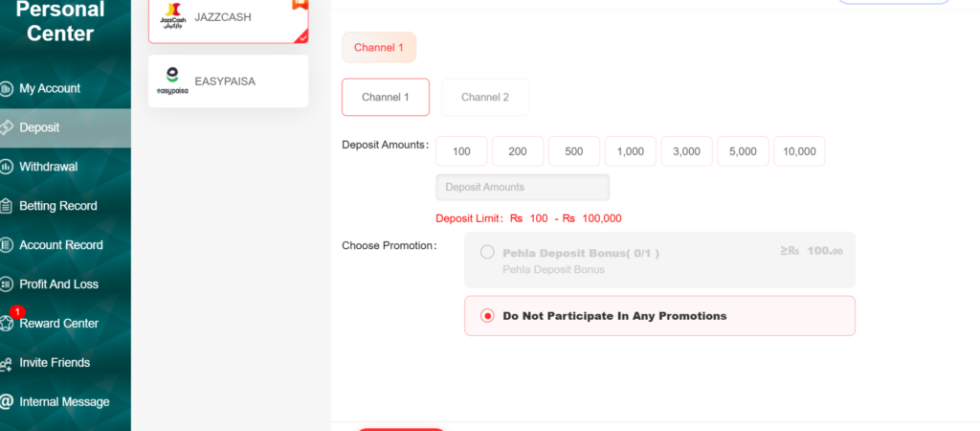Choose 500 deposit amount
980x431 pixels.
[574, 151]
